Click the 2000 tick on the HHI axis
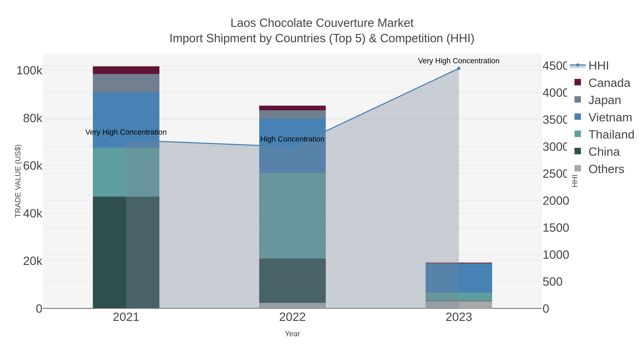Image resolution: width=644 pixels, height=362 pixels. 556,201
